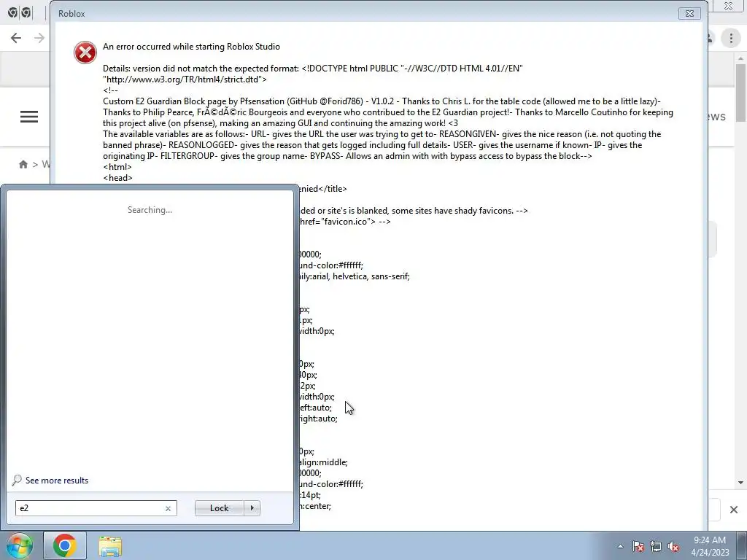Click the Windows Start orb
747x560 pixels.
tap(18, 545)
